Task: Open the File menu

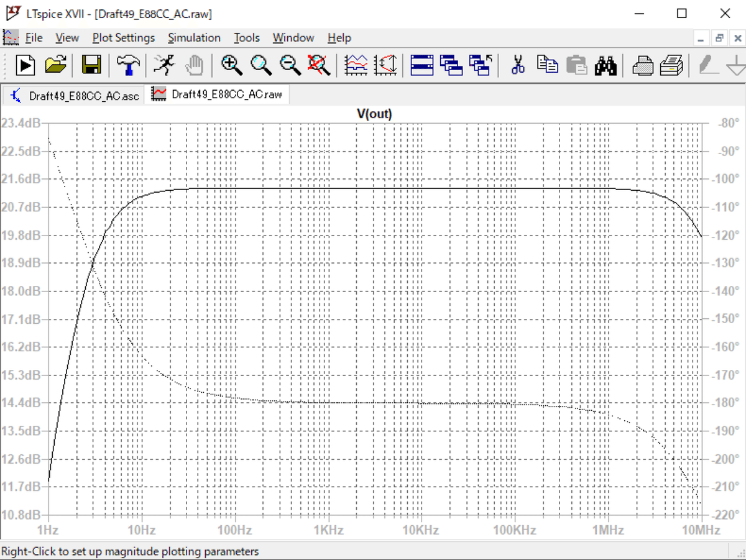Action: [x=34, y=38]
